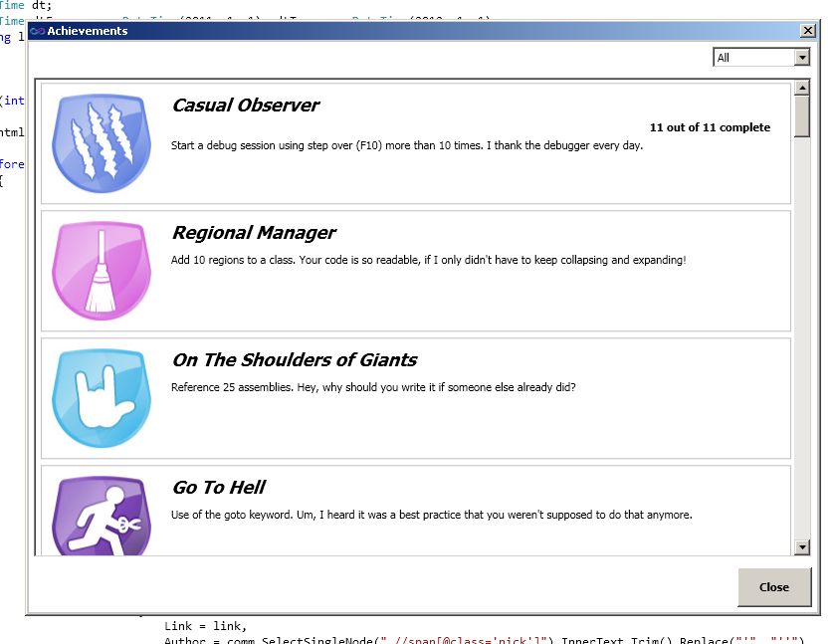The width and height of the screenshot is (835, 644).
Task: Select the Casual Observer title
Action: (246, 106)
